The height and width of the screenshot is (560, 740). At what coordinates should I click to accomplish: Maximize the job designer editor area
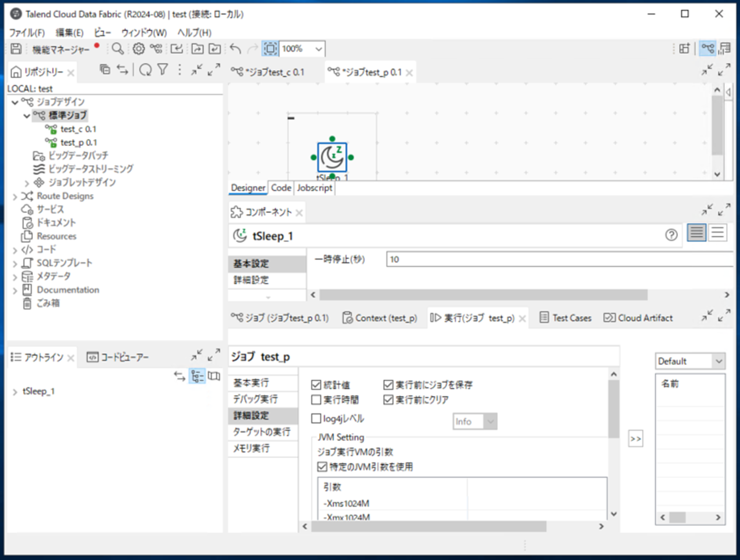[724, 70]
